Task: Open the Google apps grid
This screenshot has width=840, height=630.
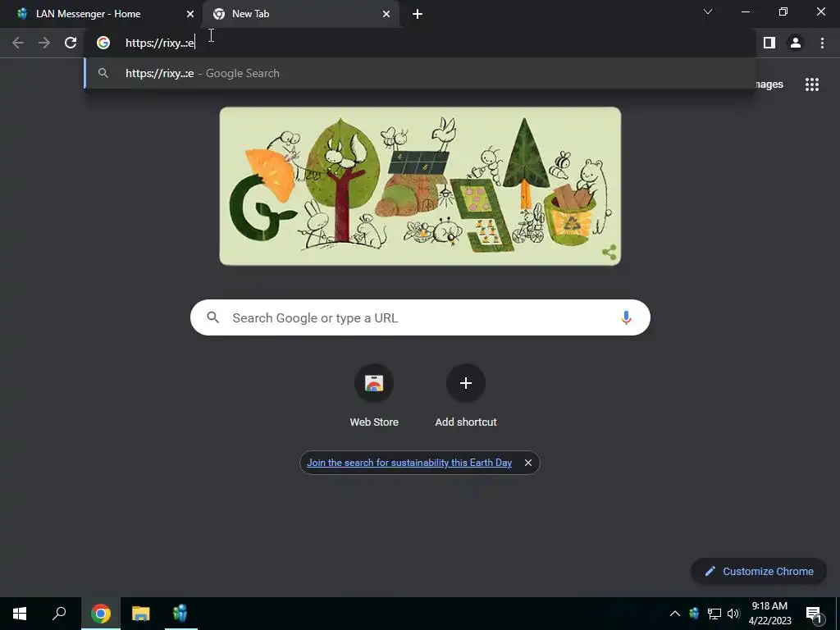Action: coord(811,84)
